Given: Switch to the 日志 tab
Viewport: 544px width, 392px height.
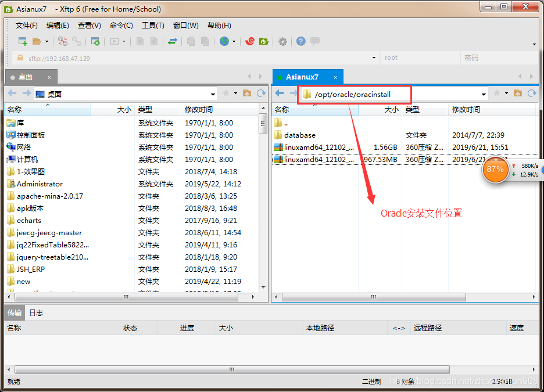Looking at the screenshot, I should pos(36,312).
